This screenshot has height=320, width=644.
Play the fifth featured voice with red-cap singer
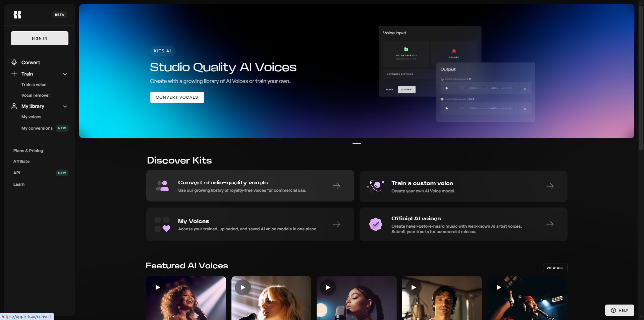(499, 287)
